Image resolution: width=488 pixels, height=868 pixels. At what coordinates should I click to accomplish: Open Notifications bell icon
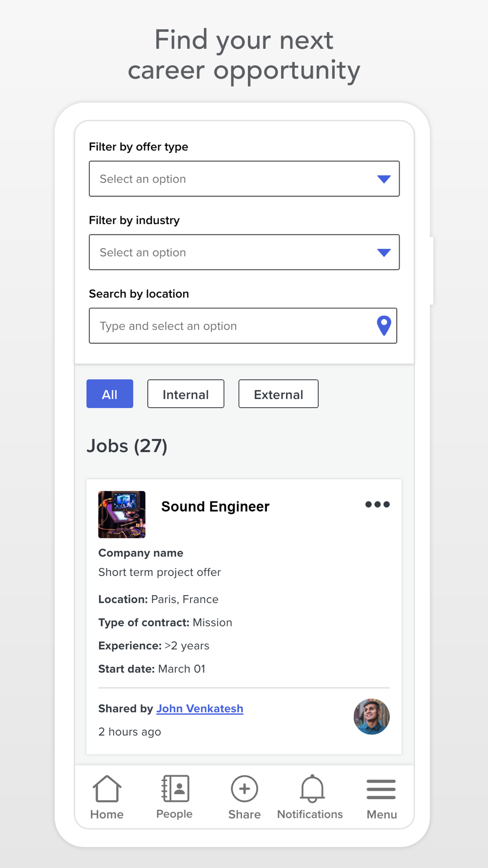312,788
